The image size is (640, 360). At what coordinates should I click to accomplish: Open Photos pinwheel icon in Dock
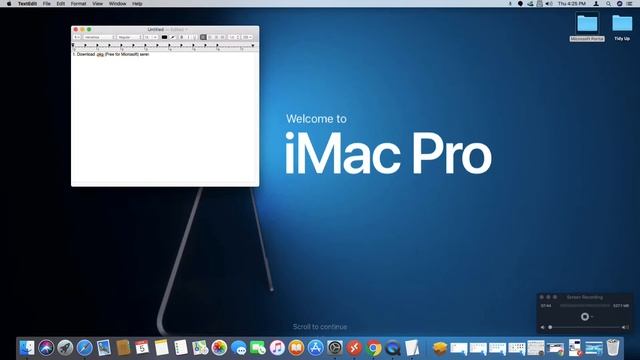point(219,348)
